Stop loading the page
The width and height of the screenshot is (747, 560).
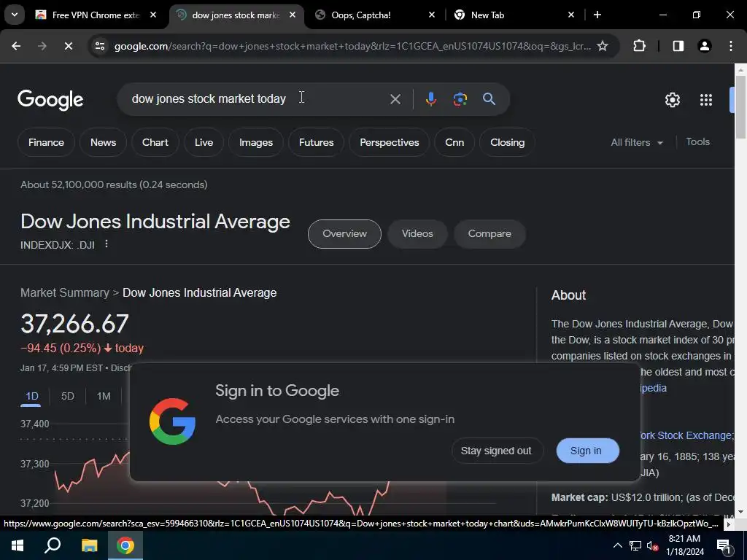coord(68,46)
